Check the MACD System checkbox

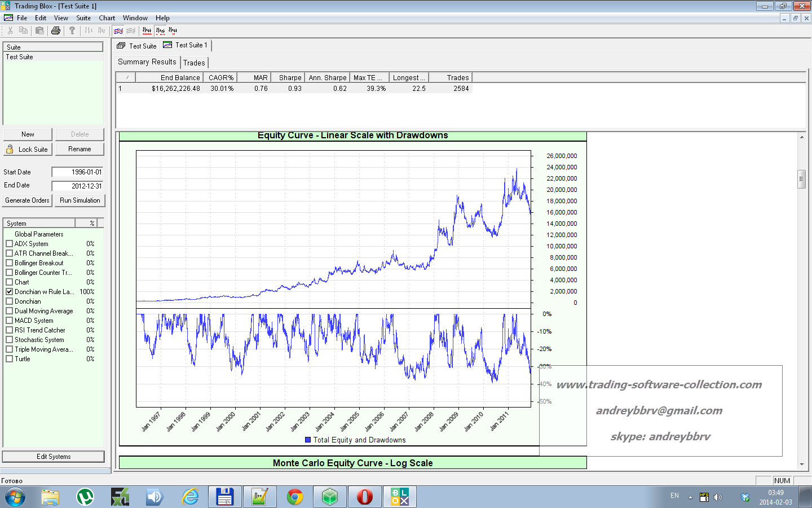point(9,321)
